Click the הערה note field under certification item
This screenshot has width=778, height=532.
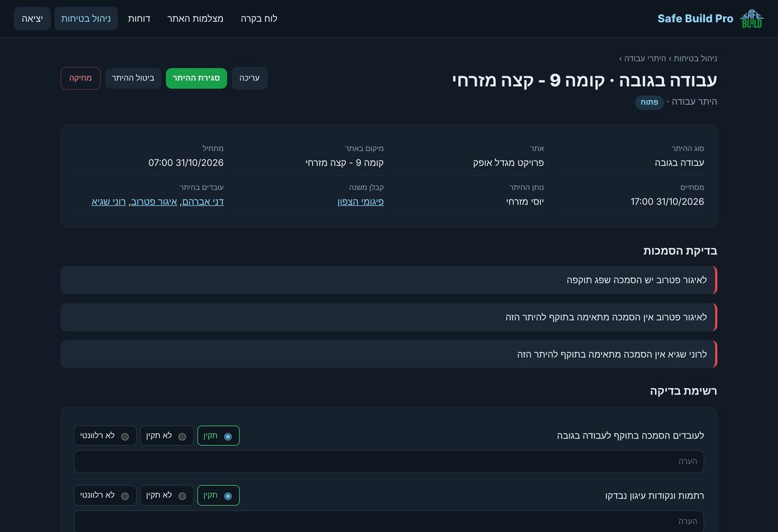(x=389, y=461)
